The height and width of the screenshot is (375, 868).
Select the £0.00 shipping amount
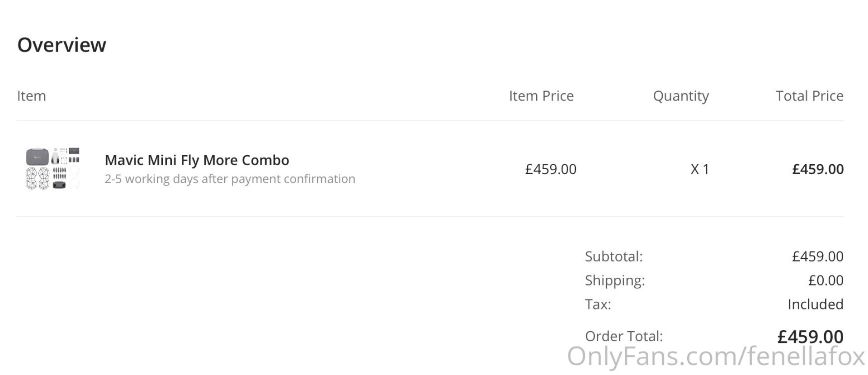[826, 280]
